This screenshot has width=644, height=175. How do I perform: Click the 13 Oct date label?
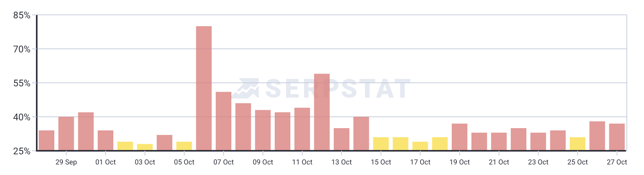click(342, 162)
